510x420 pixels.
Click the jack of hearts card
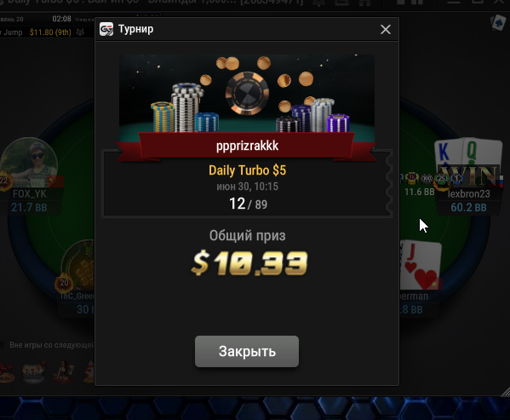pyautogui.click(x=421, y=265)
